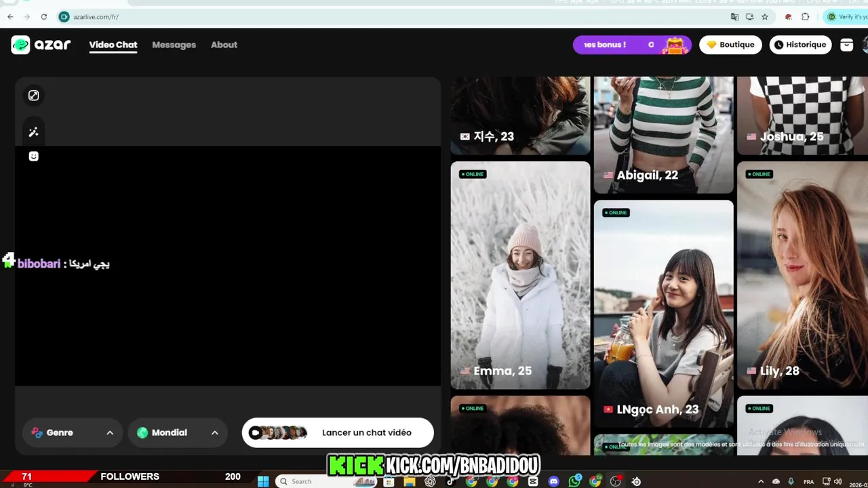Viewport: 868px width, 488px height.
Task: Open Abigail, 22 profile card
Action: (663, 135)
